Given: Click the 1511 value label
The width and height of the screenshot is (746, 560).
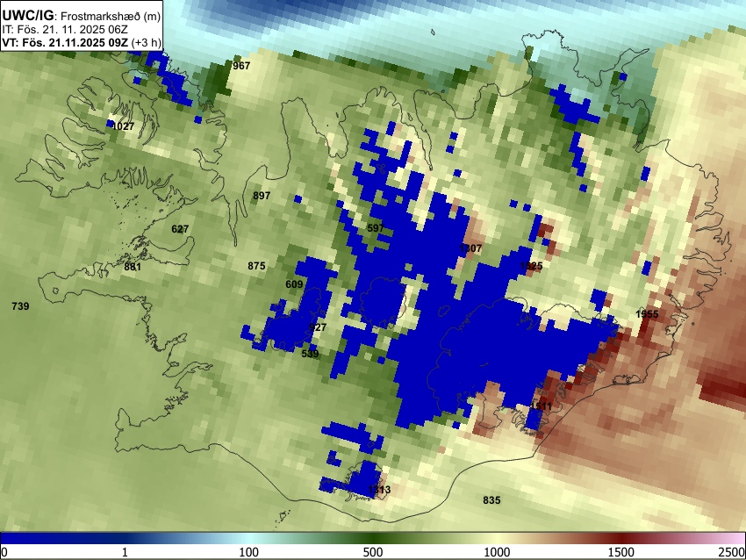Looking at the screenshot, I should 541,406.
